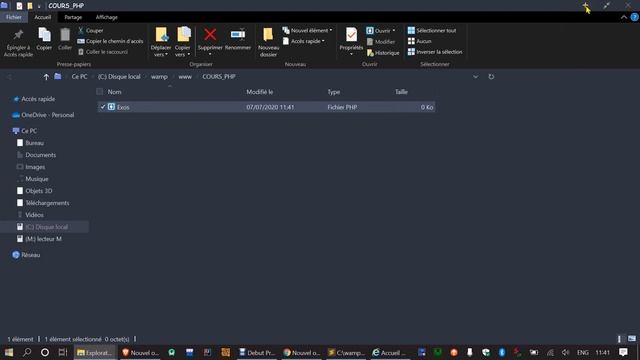640x360 pixels.
Task: Switch to the Accueil tab
Action: 42,17
